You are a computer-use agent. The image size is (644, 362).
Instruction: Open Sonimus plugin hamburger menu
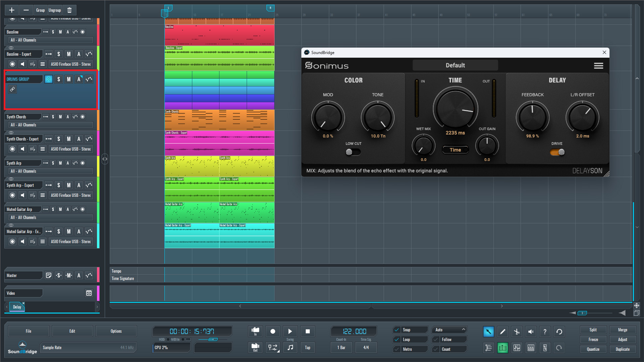pos(598,66)
